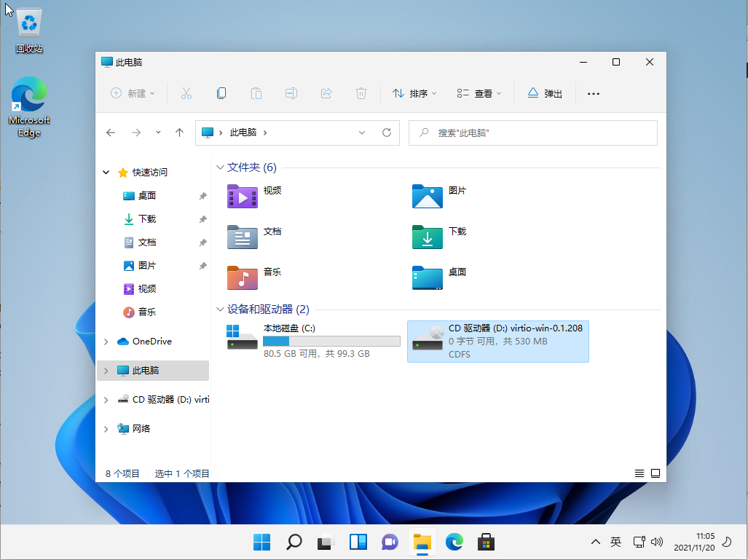Click the 弹出 eject button
This screenshot has height=560, width=748.
544,93
